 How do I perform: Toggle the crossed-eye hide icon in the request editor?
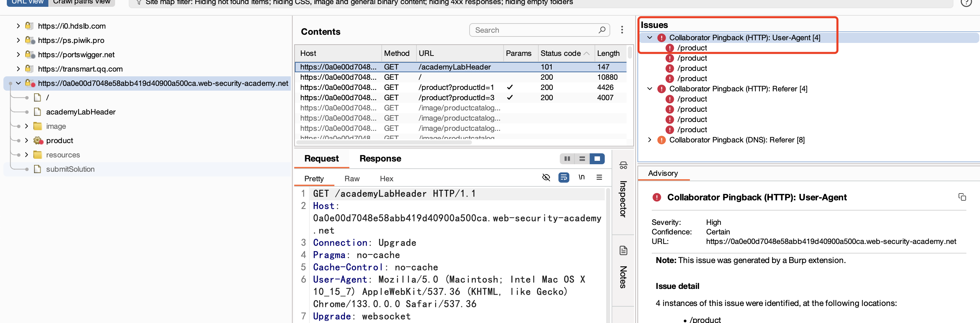[546, 177]
